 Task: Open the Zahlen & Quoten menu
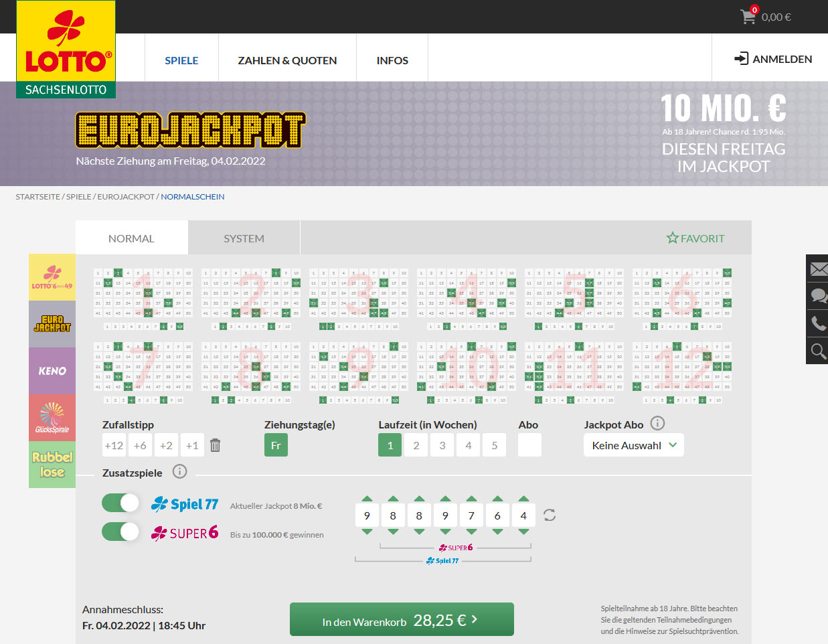coord(287,60)
